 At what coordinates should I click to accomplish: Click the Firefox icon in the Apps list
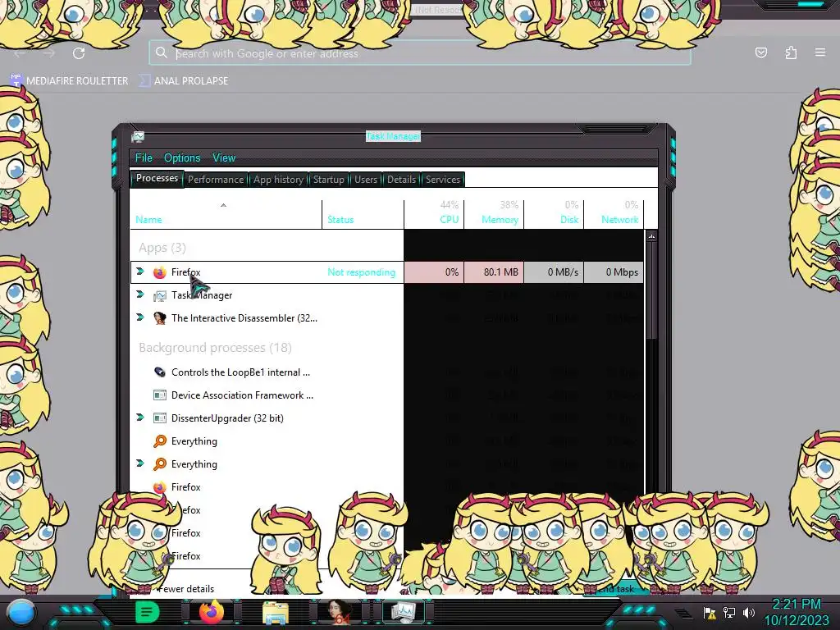pos(160,272)
